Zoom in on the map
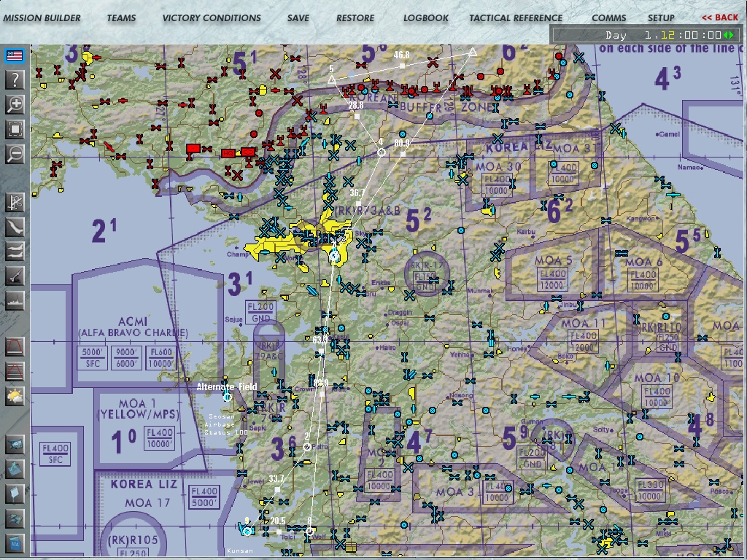 pos(15,105)
